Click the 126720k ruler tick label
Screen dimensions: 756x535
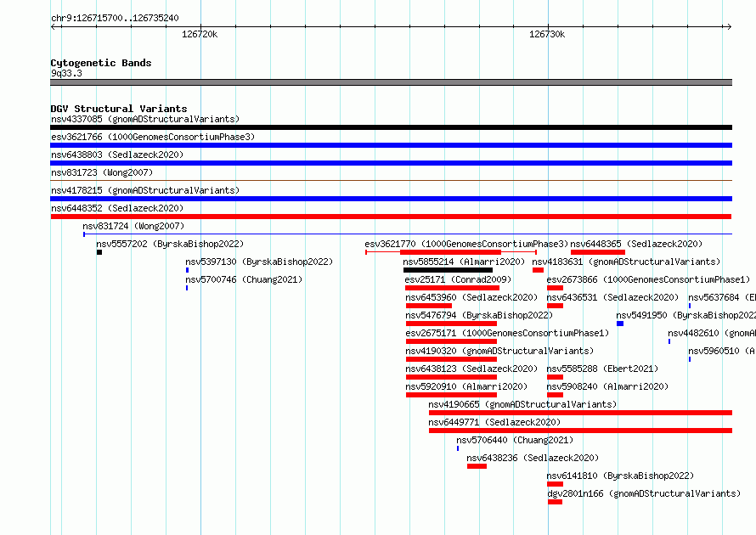(x=200, y=34)
